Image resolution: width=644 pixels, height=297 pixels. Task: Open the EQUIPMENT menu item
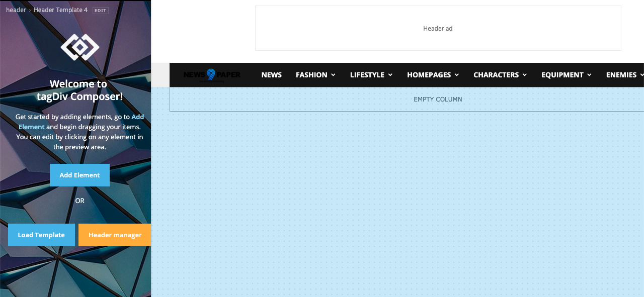pos(562,75)
